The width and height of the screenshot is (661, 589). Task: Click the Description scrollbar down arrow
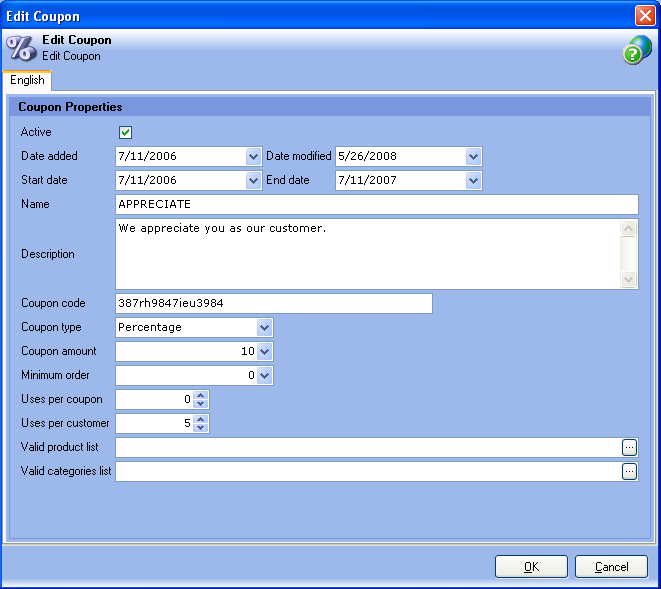click(x=629, y=279)
